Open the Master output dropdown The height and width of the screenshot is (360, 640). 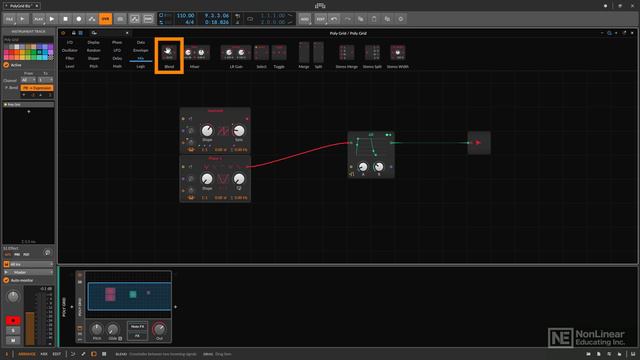29,272
